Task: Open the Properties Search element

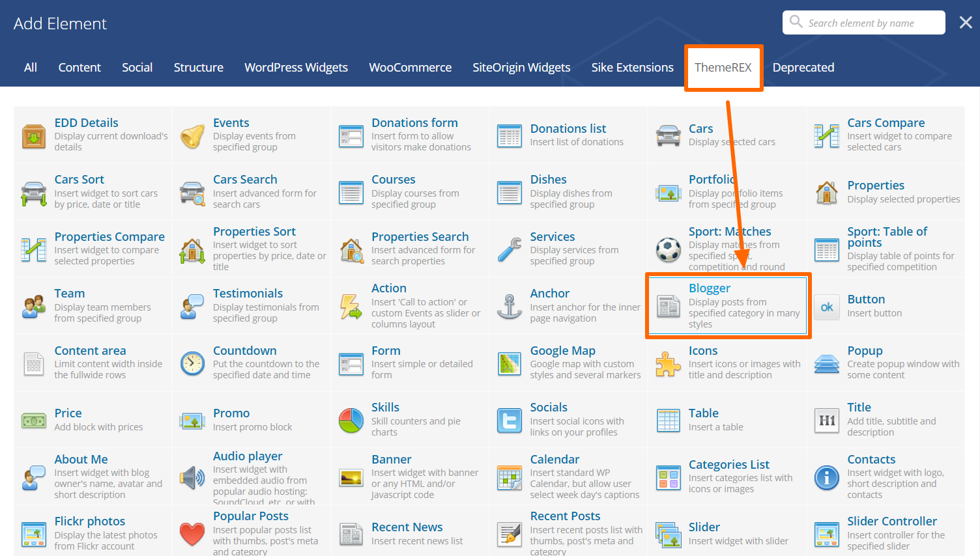Action: [420, 237]
